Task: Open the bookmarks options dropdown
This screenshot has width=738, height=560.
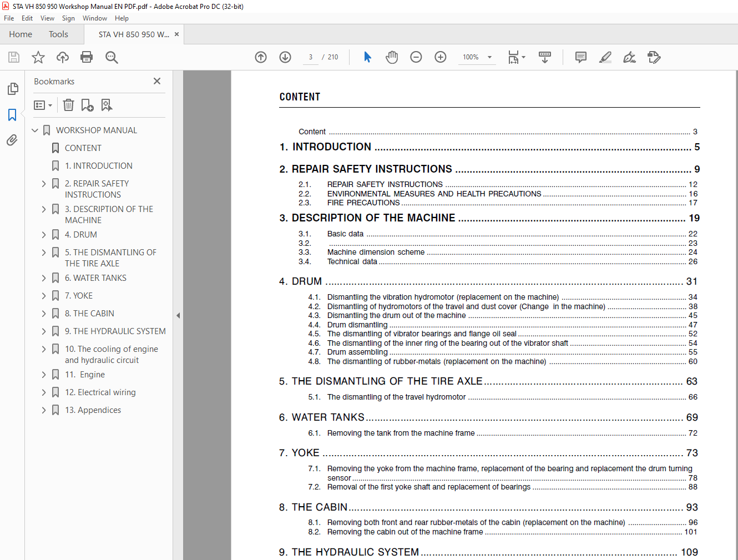Action: tap(43, 105)
